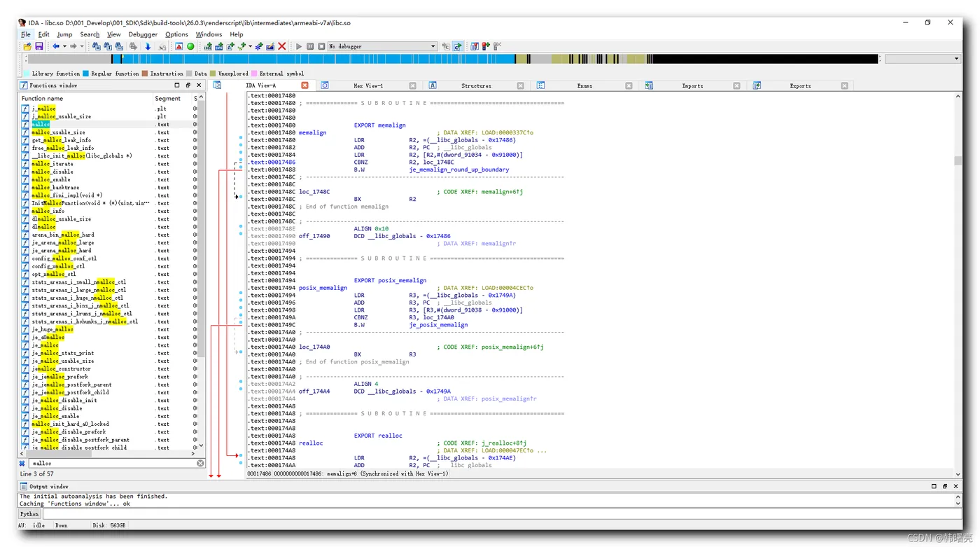980x547 pixels.
Task: Click the External symbol color legend swatch
Action: (x=254, y=73)
